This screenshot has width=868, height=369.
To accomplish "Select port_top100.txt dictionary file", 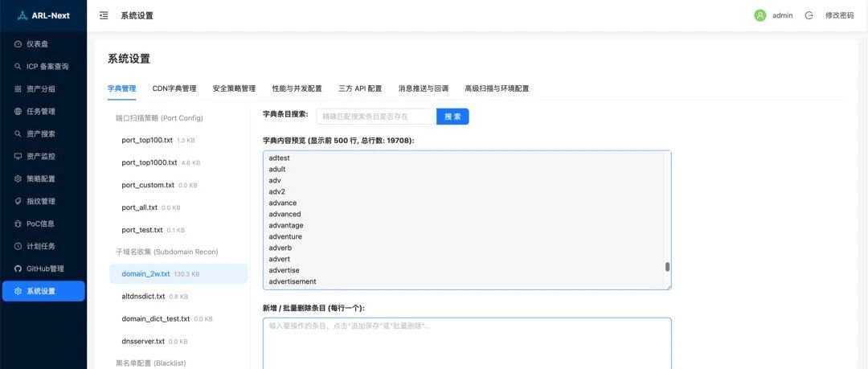I will tap(178, 140).
